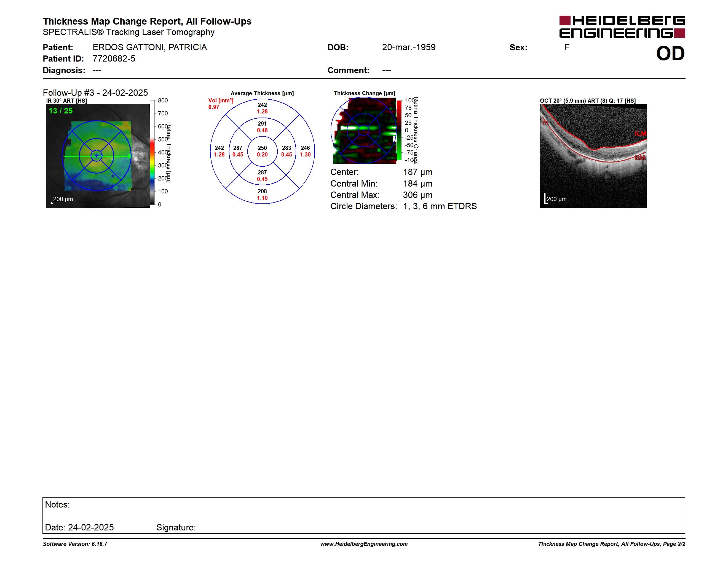Click the 200 µm scale marker on OCT scan
Viewport: 728px width, 563px height.
(x=556, y=199)
